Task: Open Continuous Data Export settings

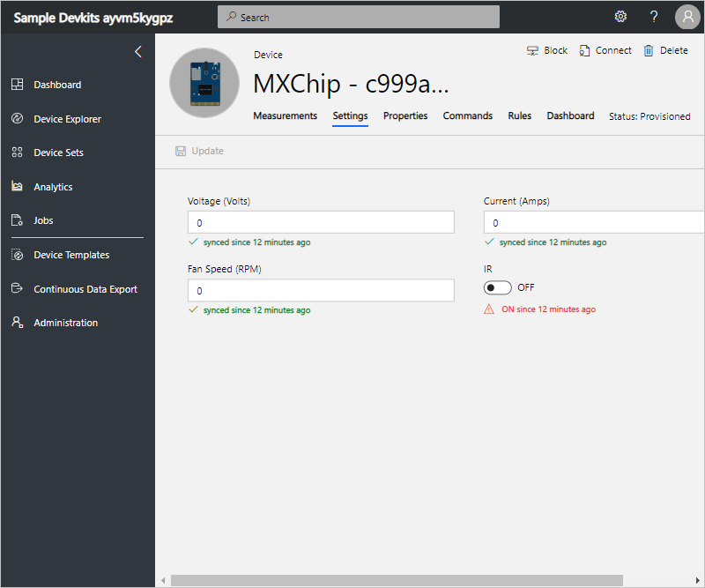Action: tap(85, 288)
